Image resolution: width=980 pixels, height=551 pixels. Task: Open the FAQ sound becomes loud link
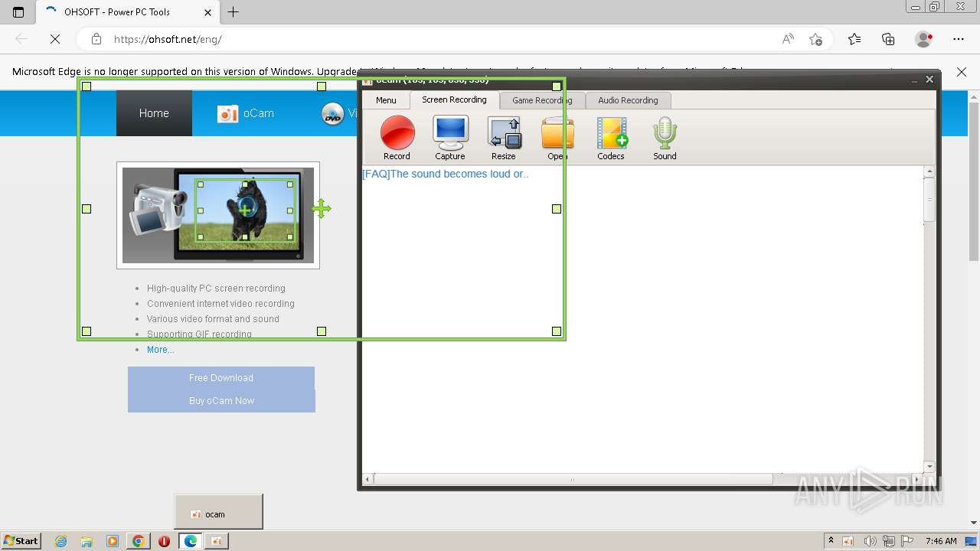[445, 174]
